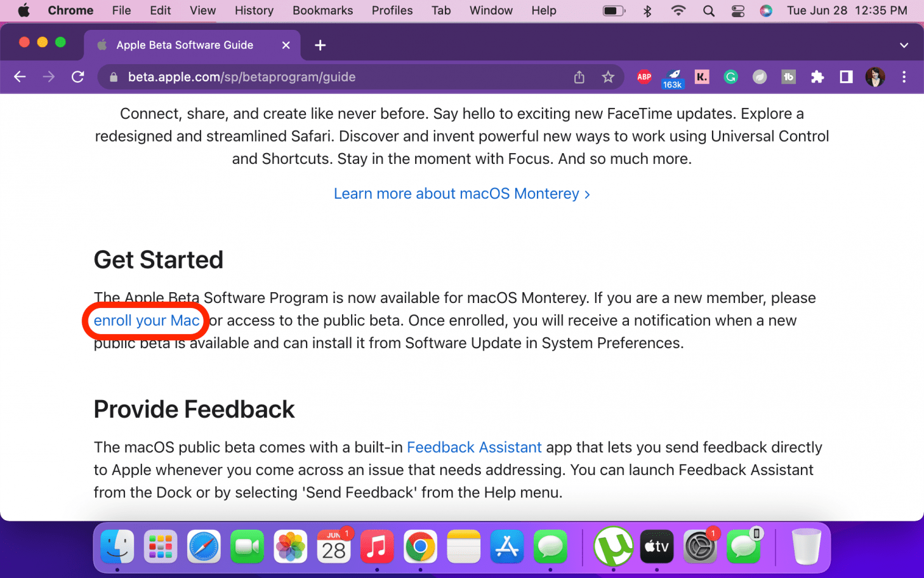
Task: Click the browser forward arrow
Action: coord(49,77)
